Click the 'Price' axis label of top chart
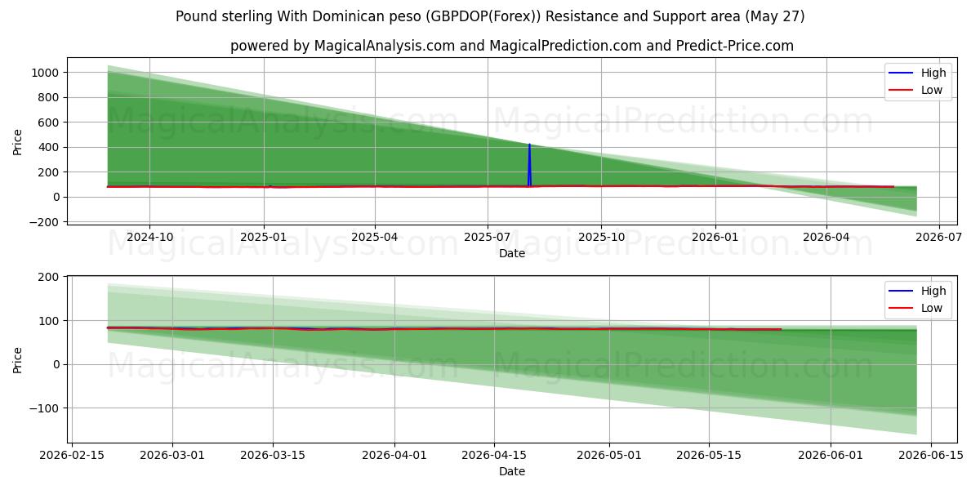980x490 pixels. (18, 140)
